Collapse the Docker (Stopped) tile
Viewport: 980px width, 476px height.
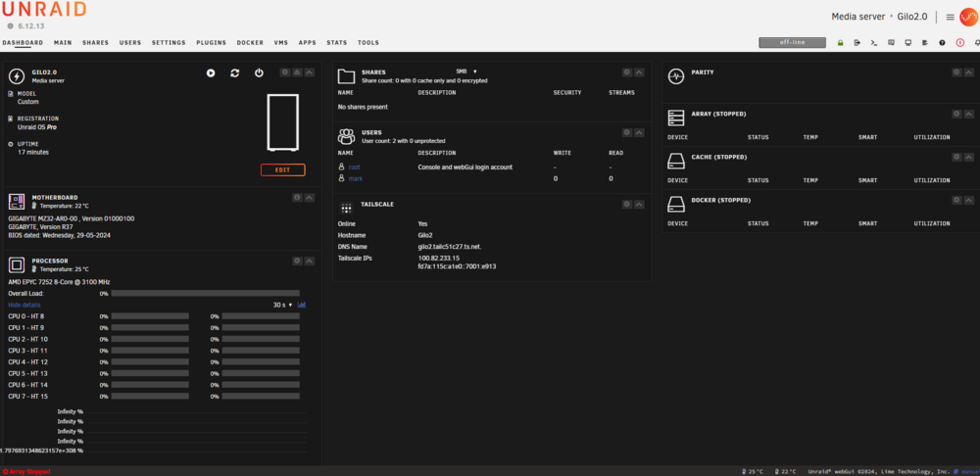968,200
